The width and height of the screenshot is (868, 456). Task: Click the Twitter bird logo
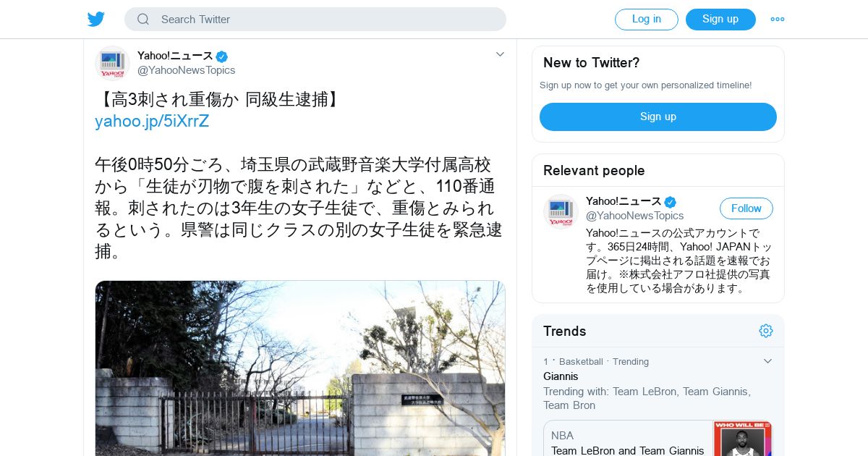pyautogui.click(x=96, y=20)
